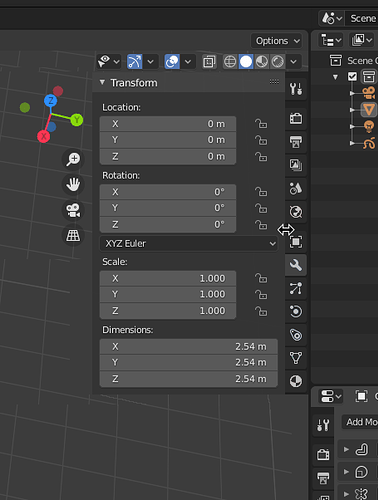Select material preview viewport shading
The width and height of the screenshot is (378, 500).
point(262,62)
